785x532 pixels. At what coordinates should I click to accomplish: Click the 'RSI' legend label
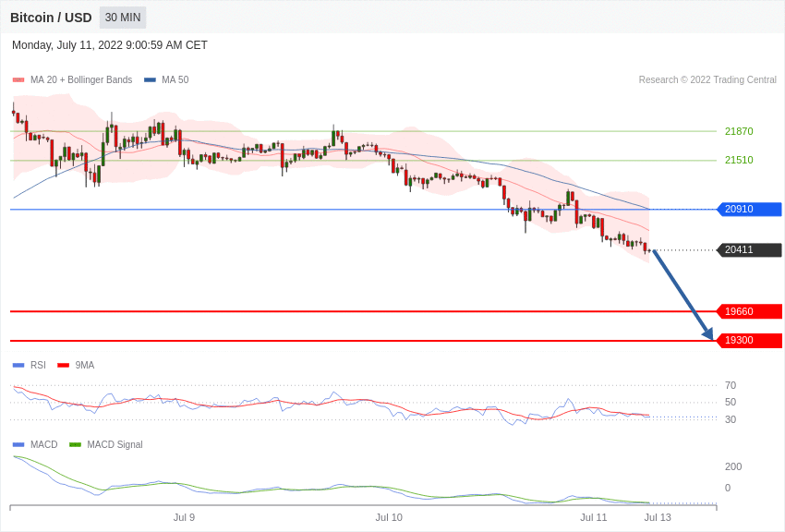(x=38, y=366)
